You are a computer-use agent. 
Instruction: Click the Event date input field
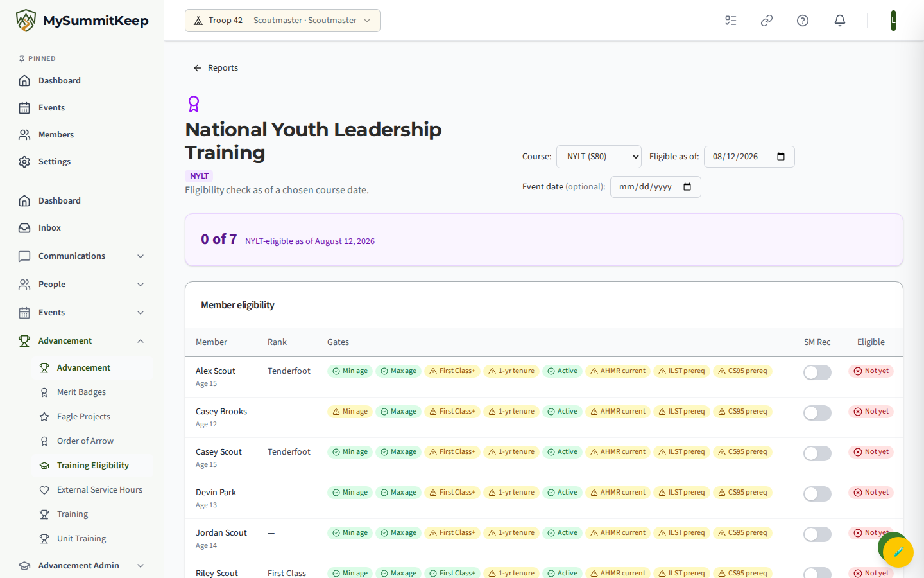656,187
